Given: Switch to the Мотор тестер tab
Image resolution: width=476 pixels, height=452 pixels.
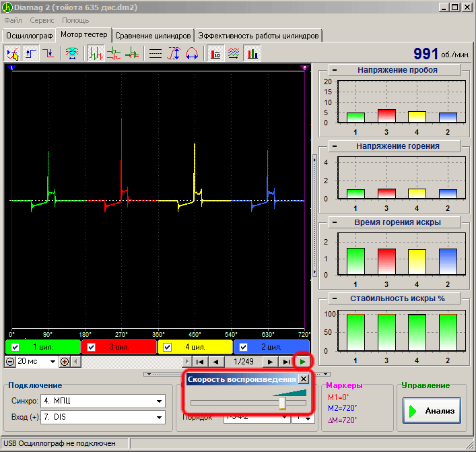Looking at the screenshot, I should click(x=83, y=34).
